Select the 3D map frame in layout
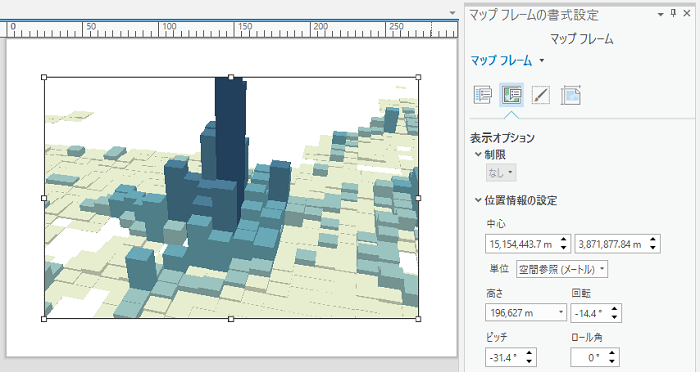The height and width of the screenshot is (372, 700). pyautogui.click(x=231, y=198)
